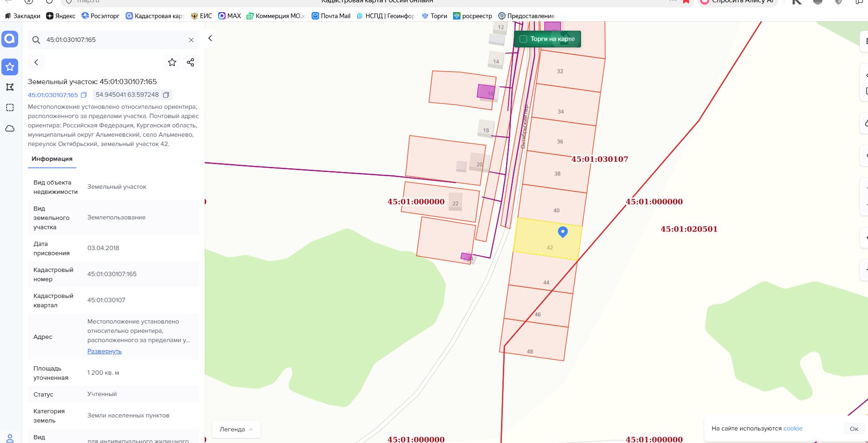Click the search magnifier icon
Screen dimensions: 868x443
click(36, 40)
